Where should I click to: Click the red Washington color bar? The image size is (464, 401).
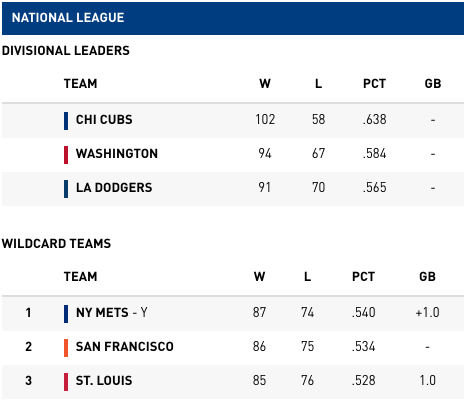click(66, 155)
